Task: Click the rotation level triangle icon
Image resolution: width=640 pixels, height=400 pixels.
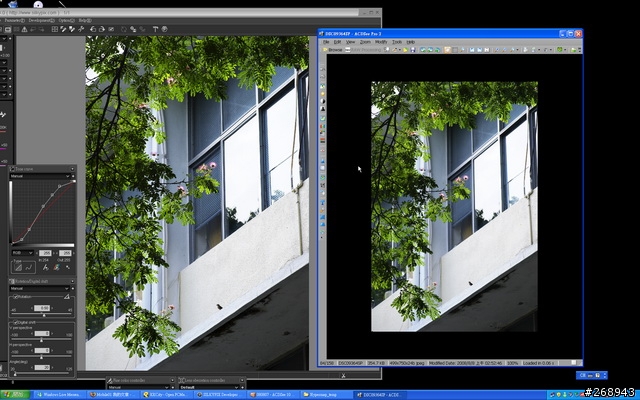Action: click(x=67, y=297)
